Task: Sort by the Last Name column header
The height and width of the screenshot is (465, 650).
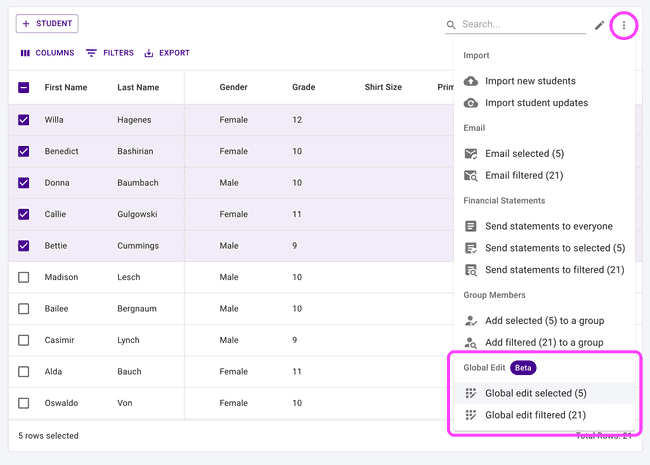Action: pyautogui.click(x=138, y=88)
